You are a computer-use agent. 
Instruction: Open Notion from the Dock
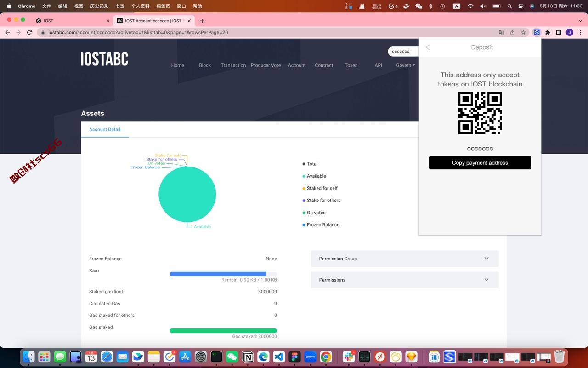[248, 356]
